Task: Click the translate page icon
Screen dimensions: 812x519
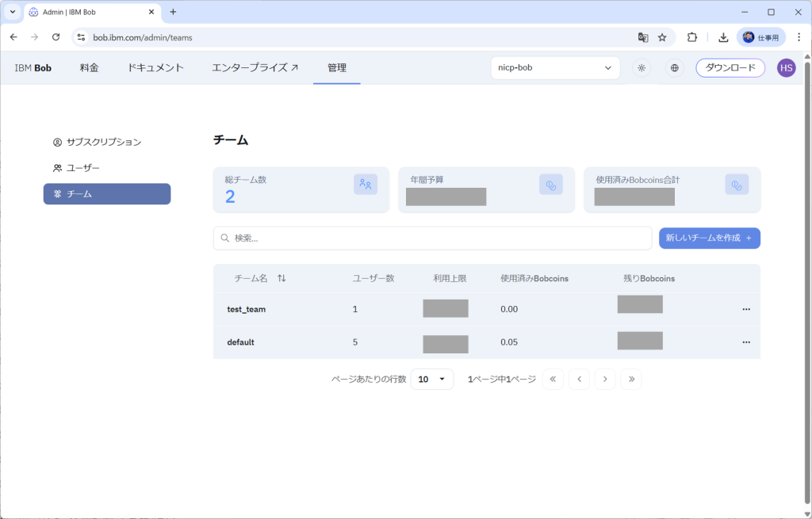Action: click(642, 37)
